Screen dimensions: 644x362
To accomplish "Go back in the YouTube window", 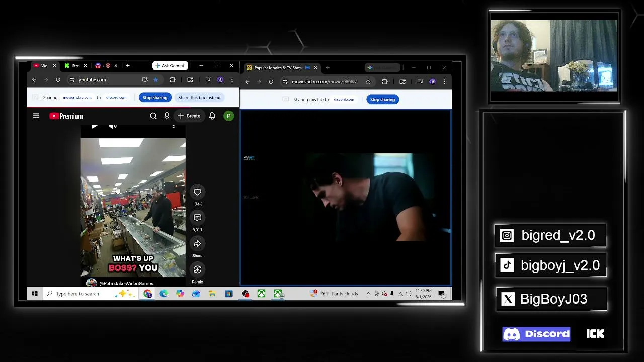I will coord(34,80).
